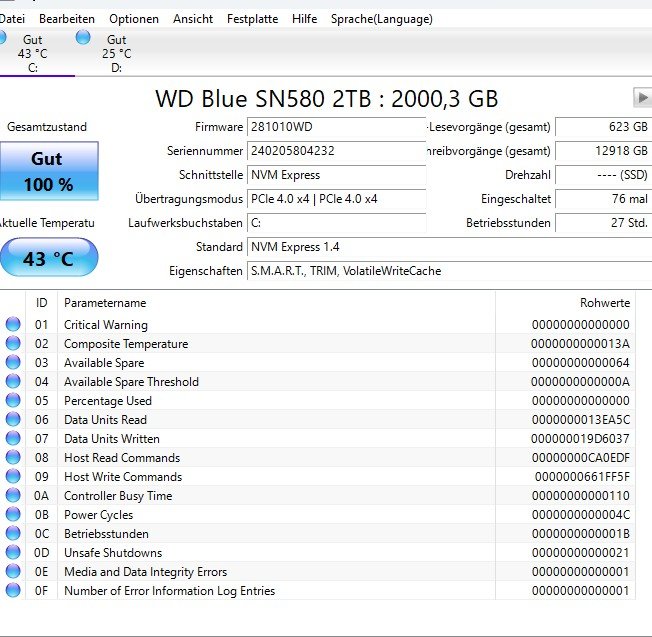Image resolution: width=652 pixels, height=637 pixels.
Task: Click status orb of Error Information Log Entries row
Action: click(x=13, y=590)
